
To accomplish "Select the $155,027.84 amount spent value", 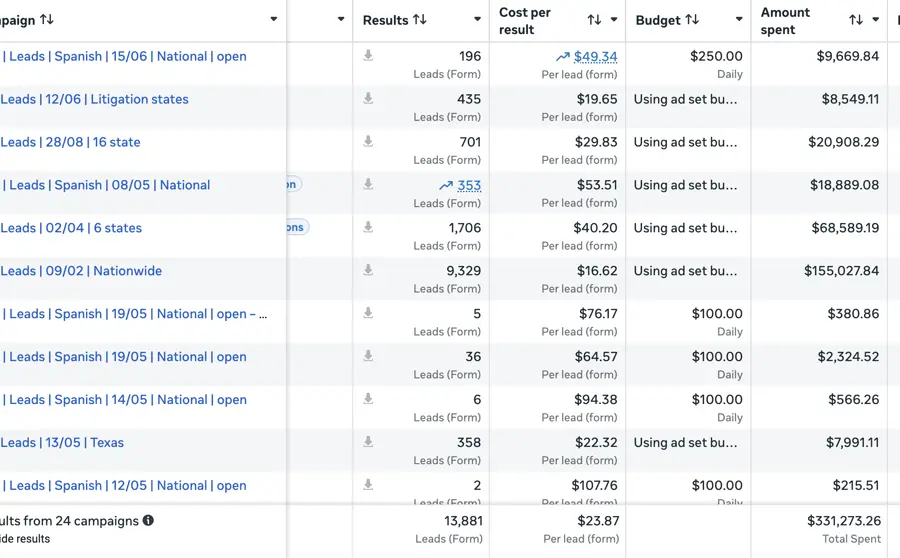I will pos(841,271).
